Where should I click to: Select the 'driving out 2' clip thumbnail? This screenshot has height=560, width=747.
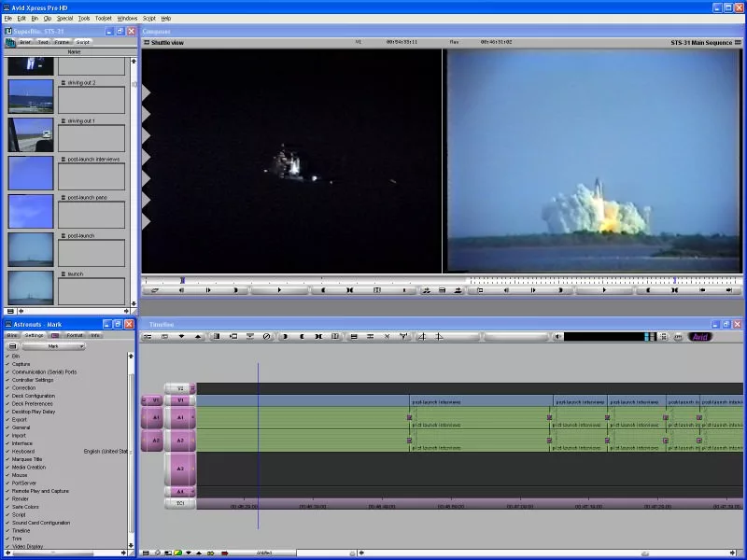pyautogui.click(x=31, y=96)
